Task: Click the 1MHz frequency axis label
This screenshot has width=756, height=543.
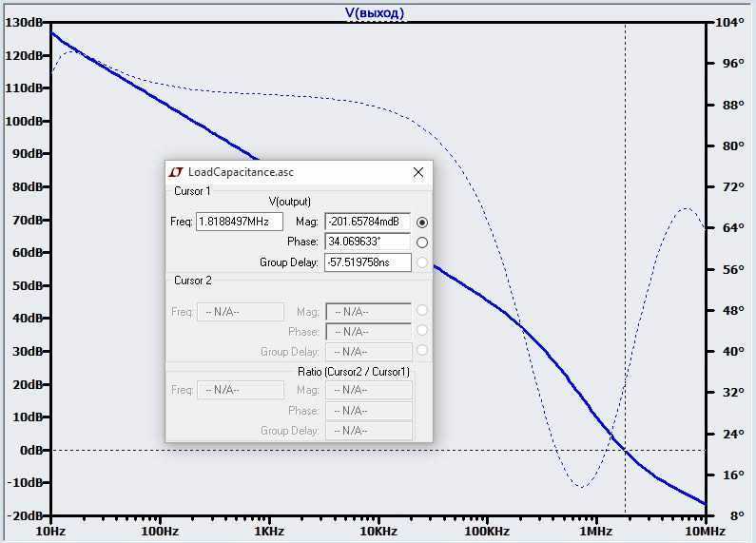Action: point(596,532)
